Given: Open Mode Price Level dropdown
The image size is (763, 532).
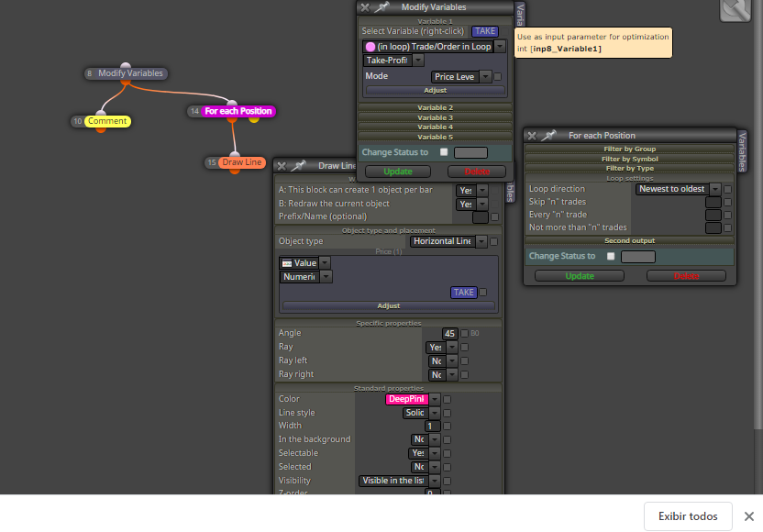Looking at the screenshot, I should (x=485, y=77).
